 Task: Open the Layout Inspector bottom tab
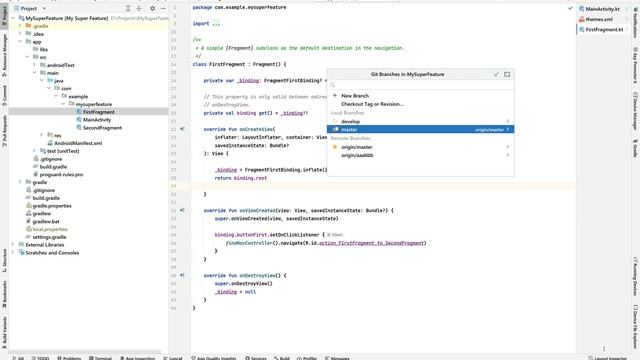pos(607,358)
